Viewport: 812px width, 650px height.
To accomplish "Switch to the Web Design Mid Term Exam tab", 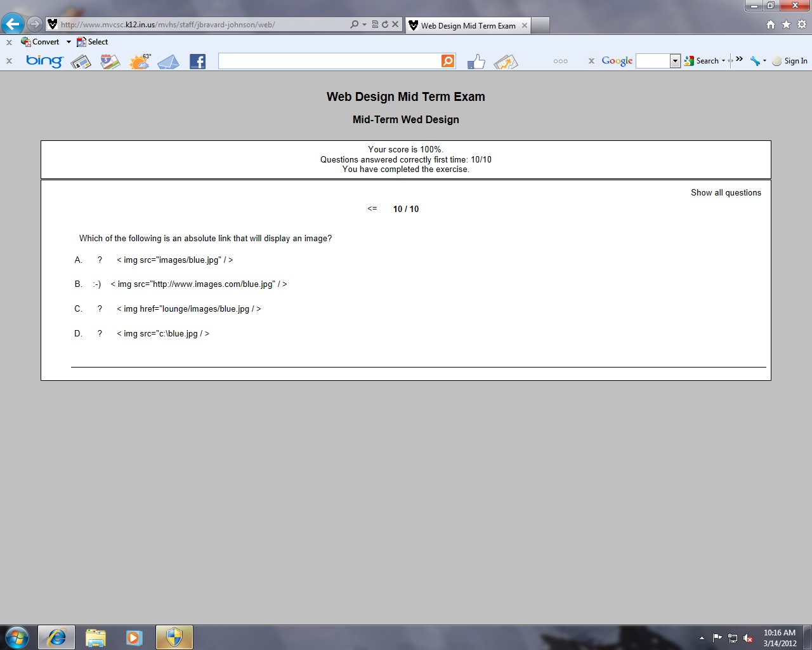I will coord(468,25).
